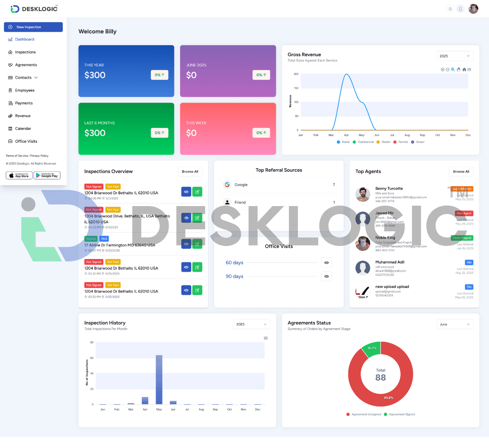
Task: Click the New Inspection button
Action: pyautogui.click(x=33, y=27)
